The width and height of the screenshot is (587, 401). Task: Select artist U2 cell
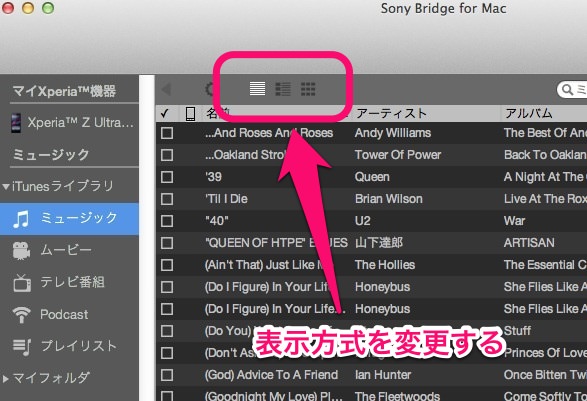click(362, 221)
